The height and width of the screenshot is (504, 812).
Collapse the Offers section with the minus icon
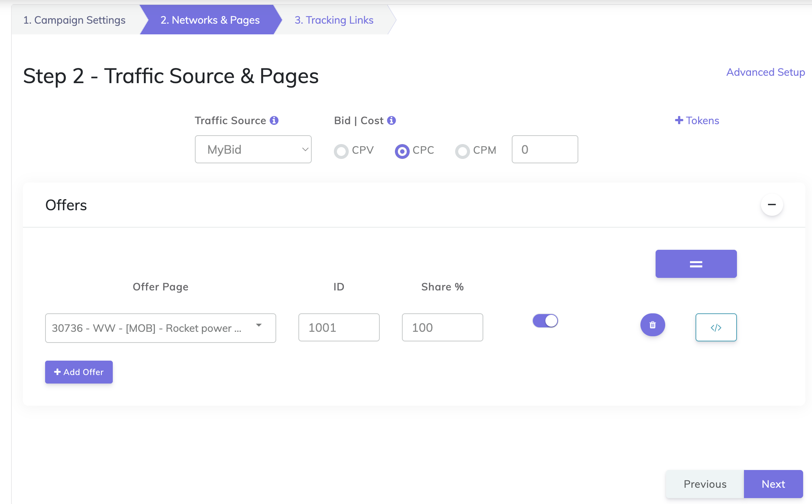[x=772, y=205]
